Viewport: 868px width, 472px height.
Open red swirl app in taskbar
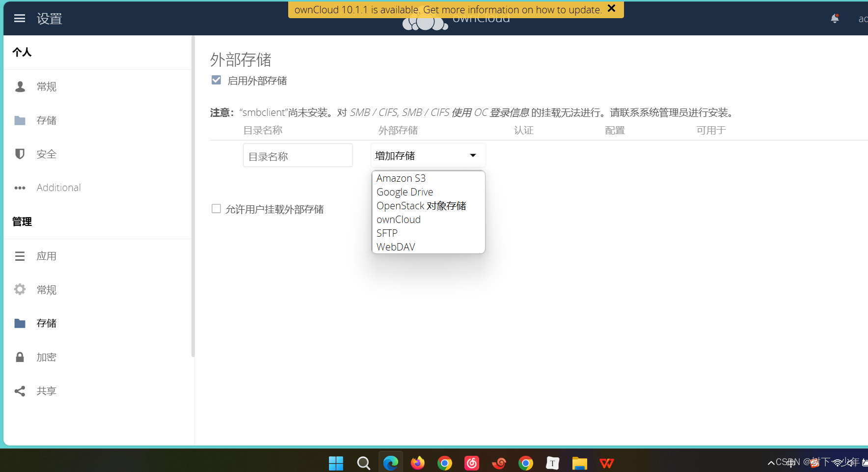pos(499,463)
